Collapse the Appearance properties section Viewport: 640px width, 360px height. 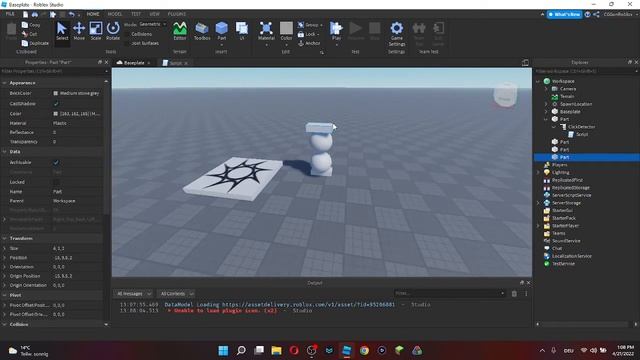point(4,83)
